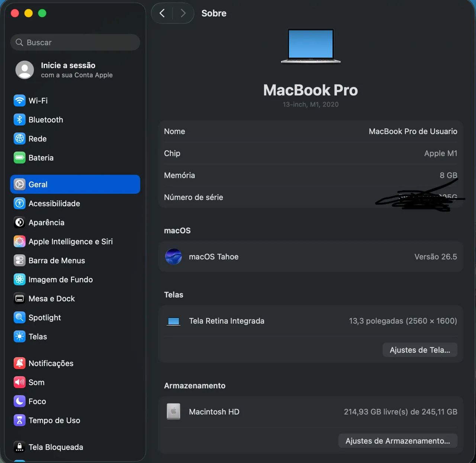Viewport: 476px width, 463px height.
Task: Click Ajustes de Armazenamento... button
Action: coord(398,441)
